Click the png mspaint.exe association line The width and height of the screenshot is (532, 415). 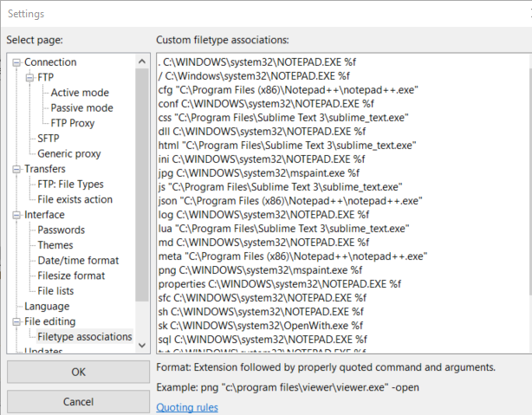260,270
